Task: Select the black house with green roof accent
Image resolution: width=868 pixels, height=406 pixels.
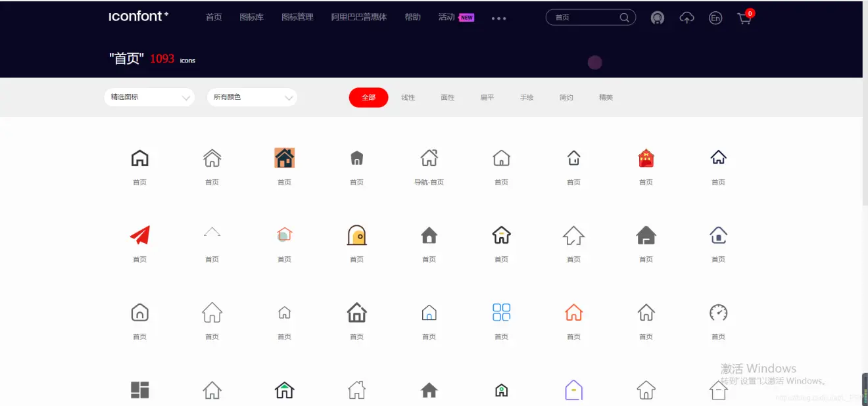Action: click(284, 390)
